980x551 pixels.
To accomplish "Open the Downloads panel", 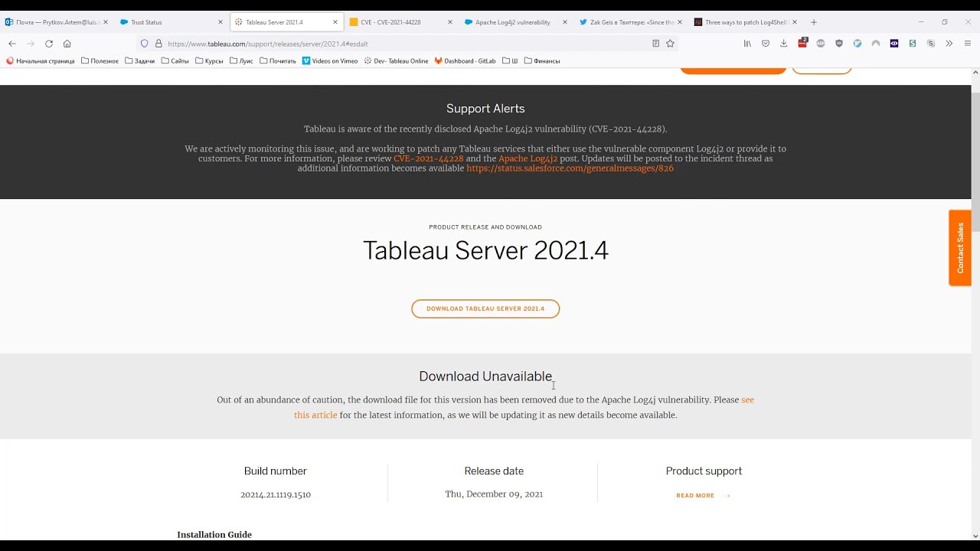I will 784,44.
